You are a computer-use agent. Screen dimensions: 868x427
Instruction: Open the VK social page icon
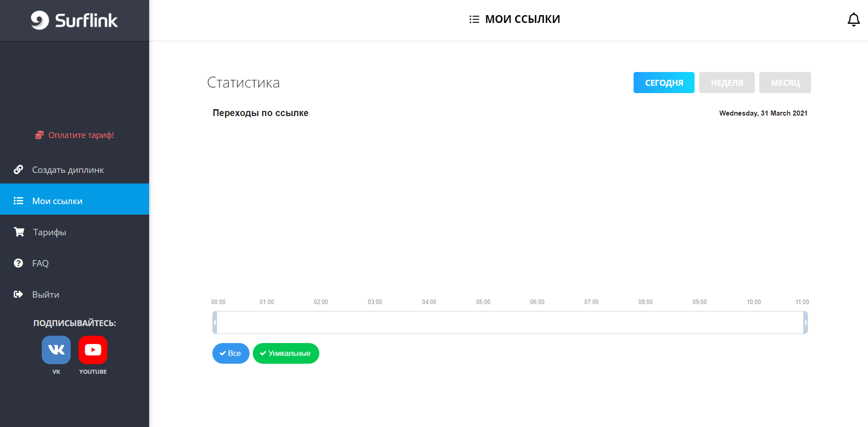(56, 350)
